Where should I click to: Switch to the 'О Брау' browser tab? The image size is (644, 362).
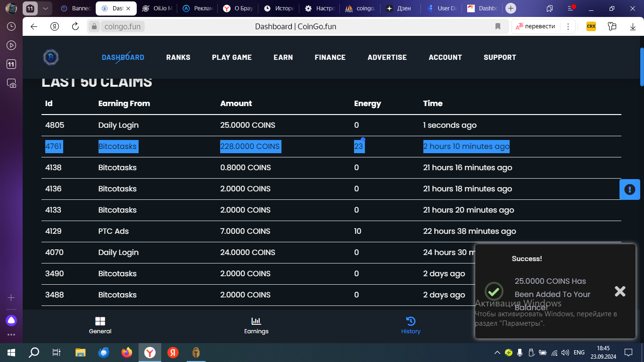point(239,8)
